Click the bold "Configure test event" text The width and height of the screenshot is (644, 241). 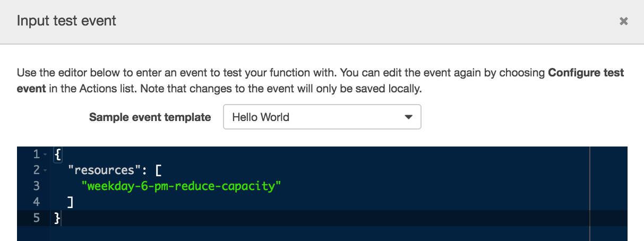click(586, 73)
